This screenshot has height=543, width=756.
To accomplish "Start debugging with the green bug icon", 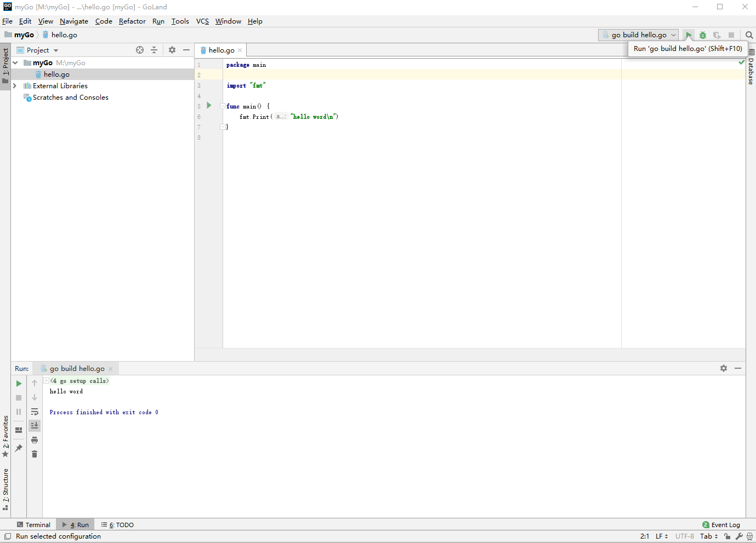I will pos(703,35).
